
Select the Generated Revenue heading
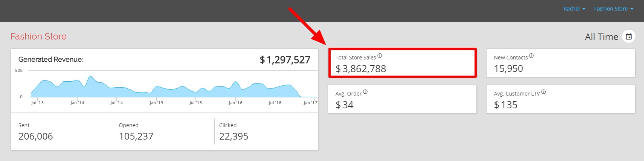click(51, 59)
